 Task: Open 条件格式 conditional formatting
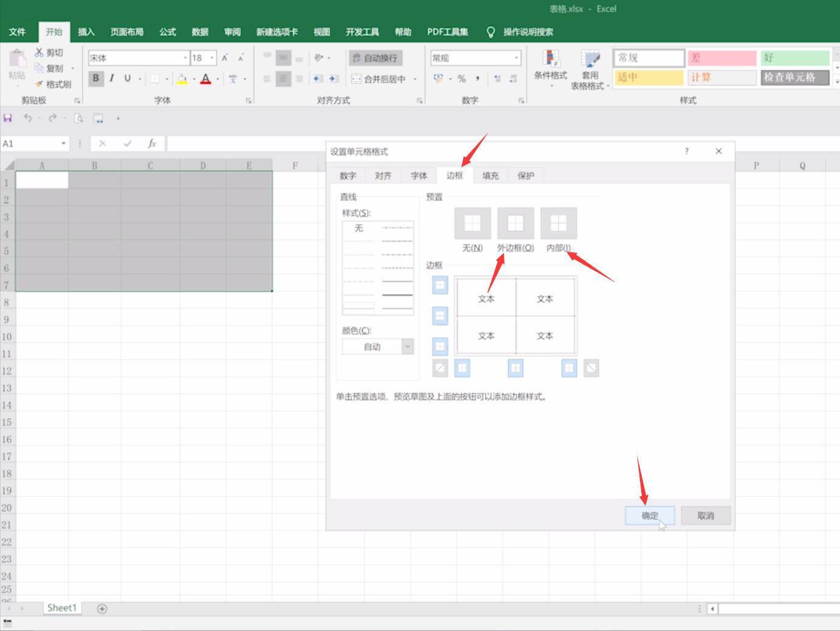(x=551, y=68)
